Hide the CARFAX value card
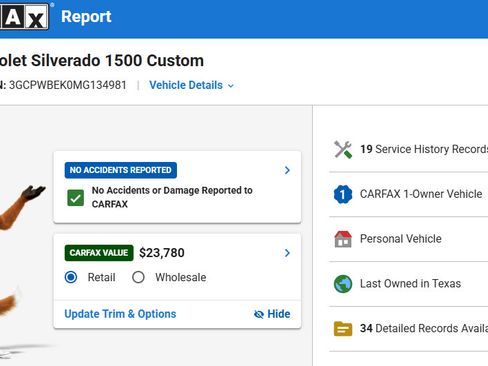 coord(272,314)
